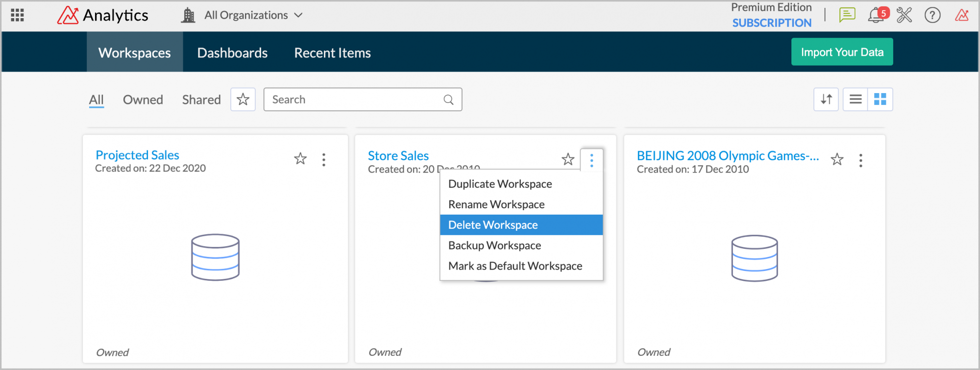Click the search magnifier icon
The height and width of the screenshot is (370, 980).
pyautogui.click(x=448, y=99)
